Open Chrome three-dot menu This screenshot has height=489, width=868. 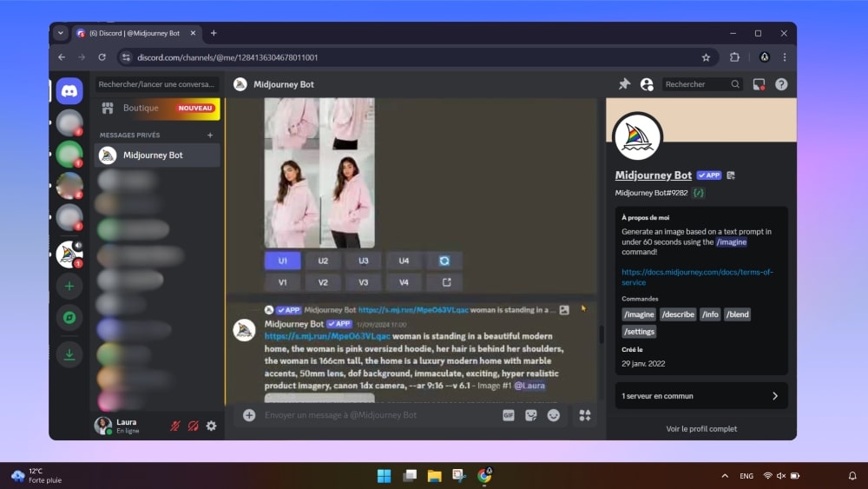point(785,57)
